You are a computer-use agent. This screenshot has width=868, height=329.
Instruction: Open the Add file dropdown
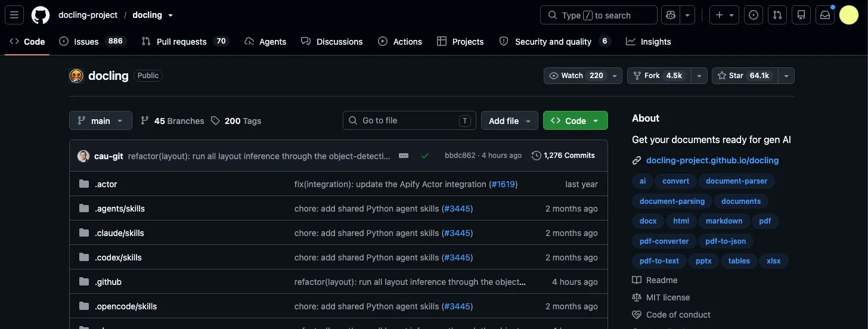[x=510, y=120]
